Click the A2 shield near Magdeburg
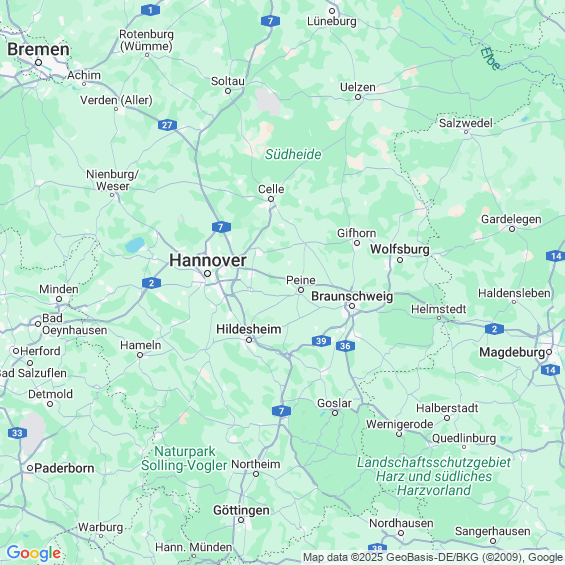 pyautogui.click(x=494, y=329)
